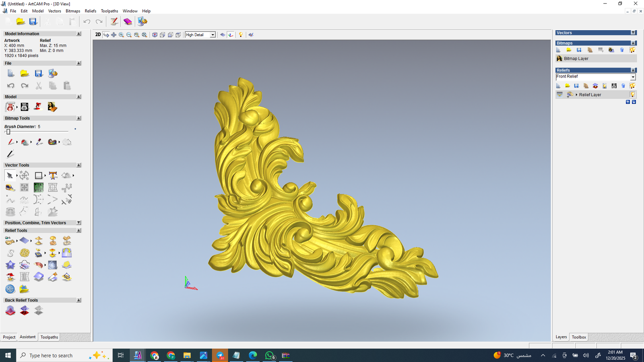Open the Toolpaths menu

(x=109, y=11)
